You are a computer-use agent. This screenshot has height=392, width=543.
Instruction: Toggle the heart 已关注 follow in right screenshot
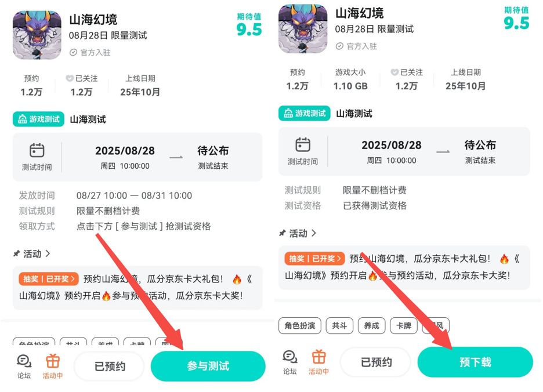coord(407,79)
